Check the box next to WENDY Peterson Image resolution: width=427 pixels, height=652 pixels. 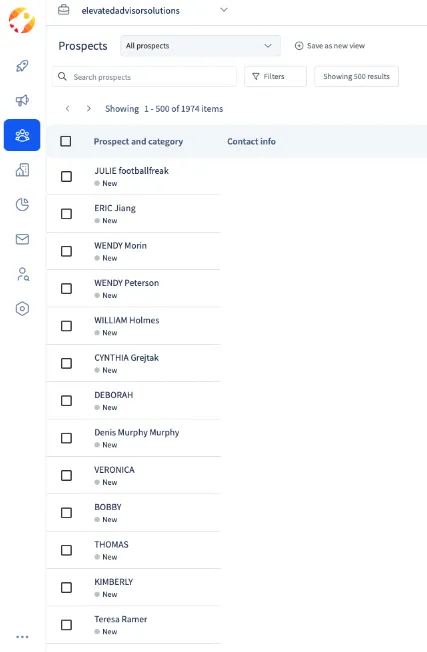[67, 289]
